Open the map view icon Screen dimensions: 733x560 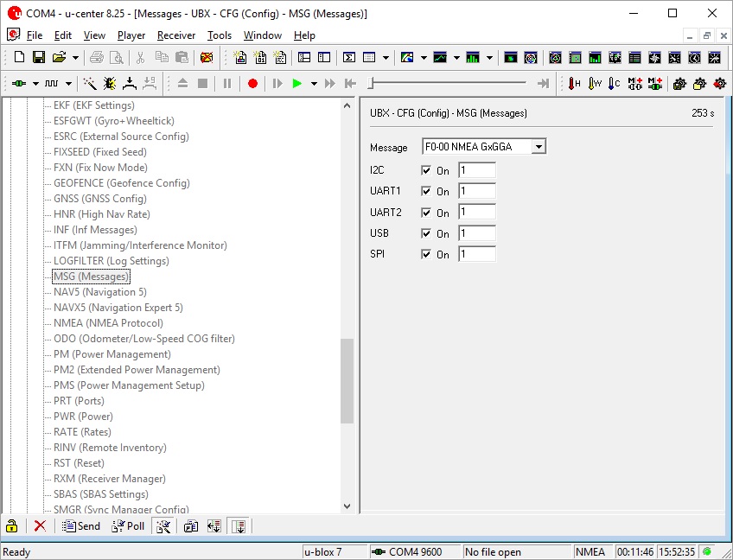[x=407, y=58]
